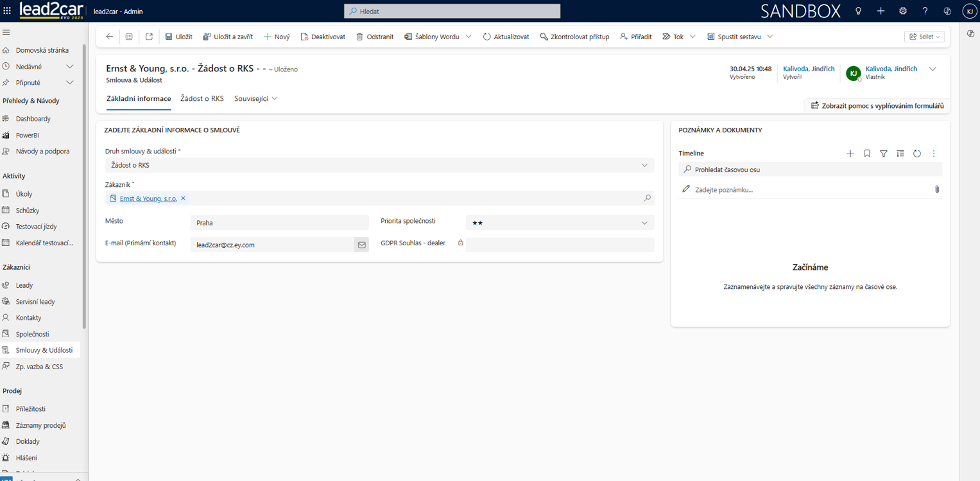The image size is (980, 481).
Task: Open record in new window icon
Action: tap(149, 37)
